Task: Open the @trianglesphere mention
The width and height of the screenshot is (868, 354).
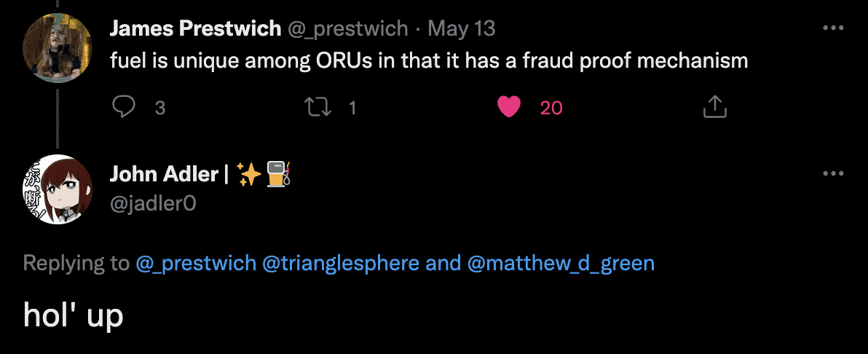Action: click(341, 263)
